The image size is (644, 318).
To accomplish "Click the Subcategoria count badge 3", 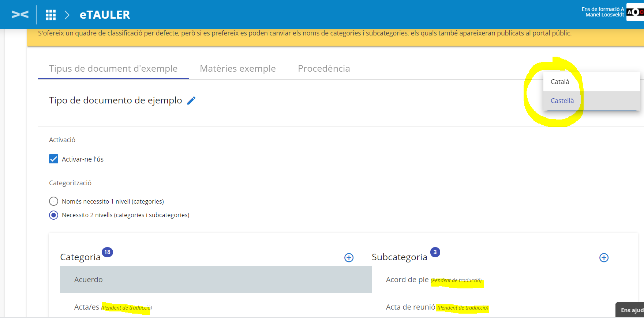I will (435, 252).
